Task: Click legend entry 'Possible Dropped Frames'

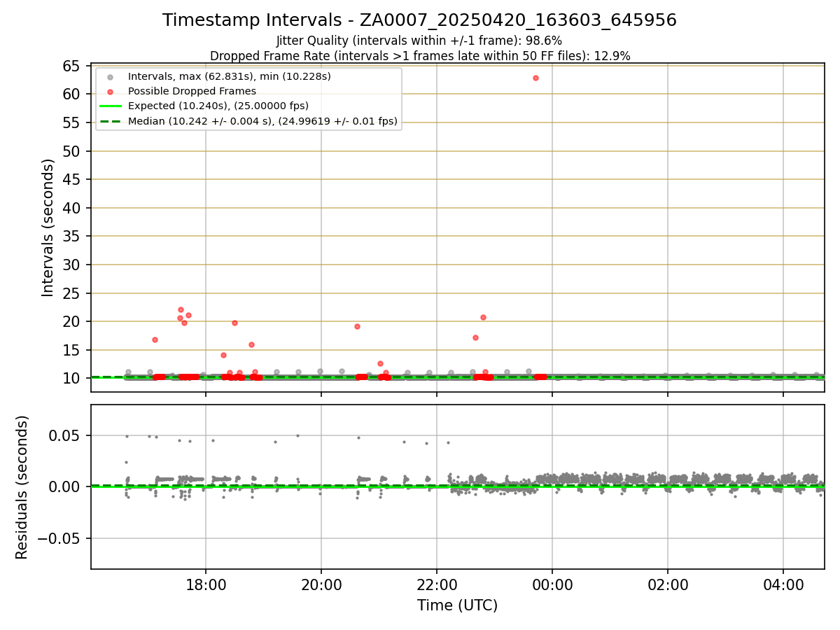Action: 192,91
